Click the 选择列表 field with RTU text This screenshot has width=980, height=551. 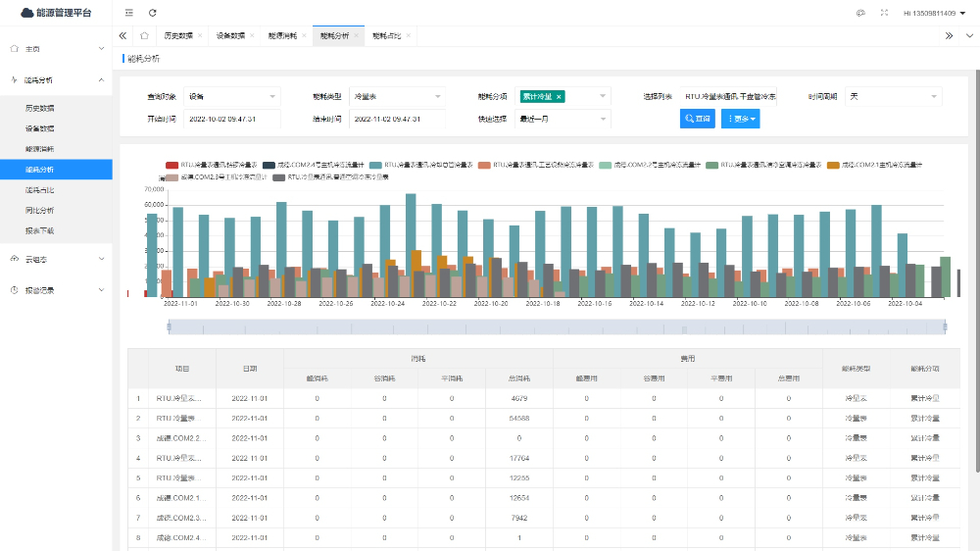tap(729, 96)
